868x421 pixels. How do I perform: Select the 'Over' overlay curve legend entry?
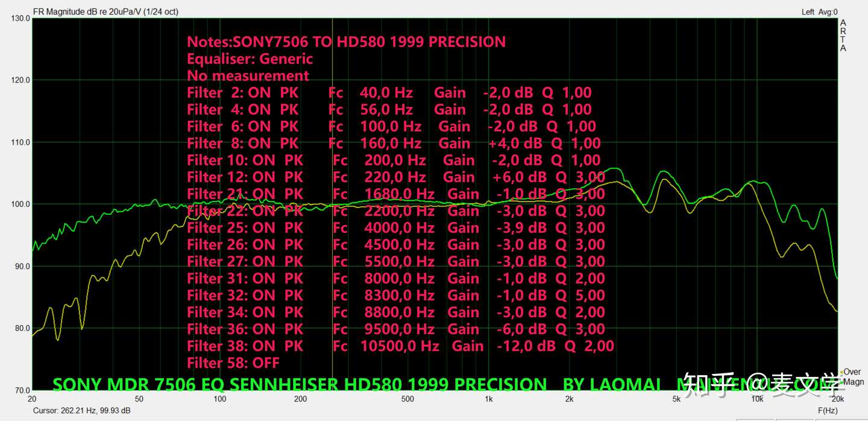pos(852,372)
